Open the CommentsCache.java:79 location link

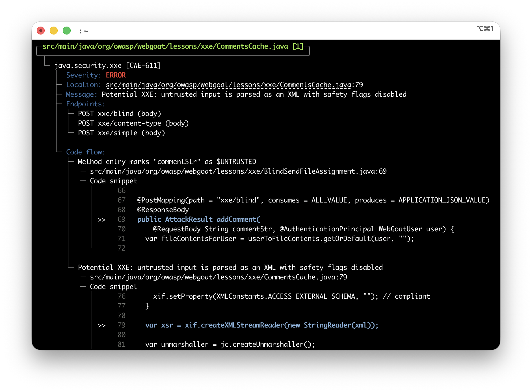(x=235, y=85)
